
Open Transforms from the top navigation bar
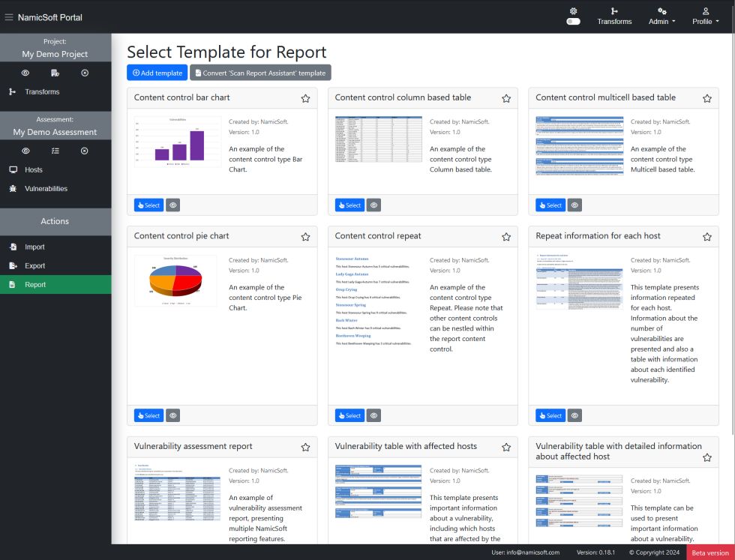pyautogui.click(x=614, y=16)
